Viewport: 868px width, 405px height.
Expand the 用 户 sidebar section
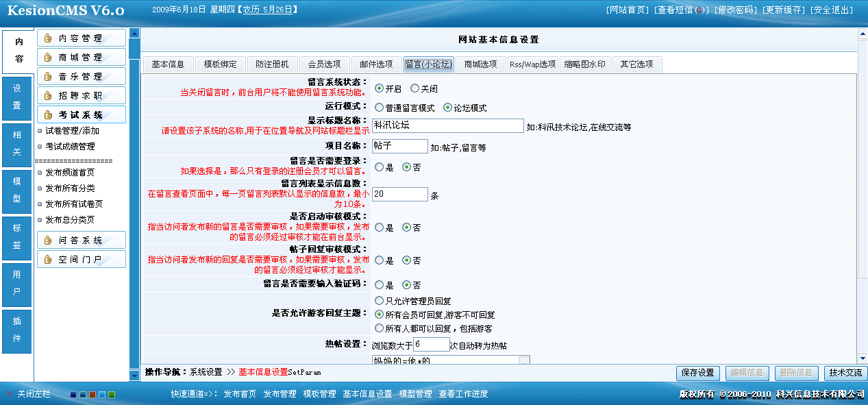tap(16, 284)
